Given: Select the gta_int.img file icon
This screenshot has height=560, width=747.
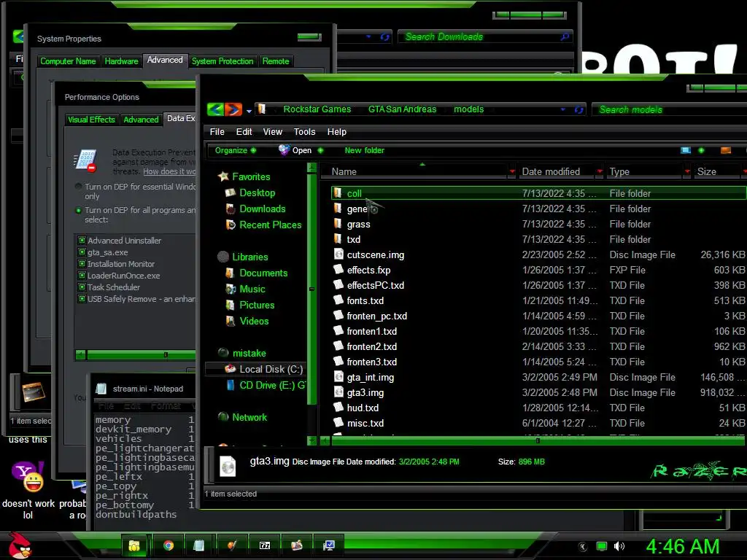Looking at the screenshot, I should [x=338, y=377].
